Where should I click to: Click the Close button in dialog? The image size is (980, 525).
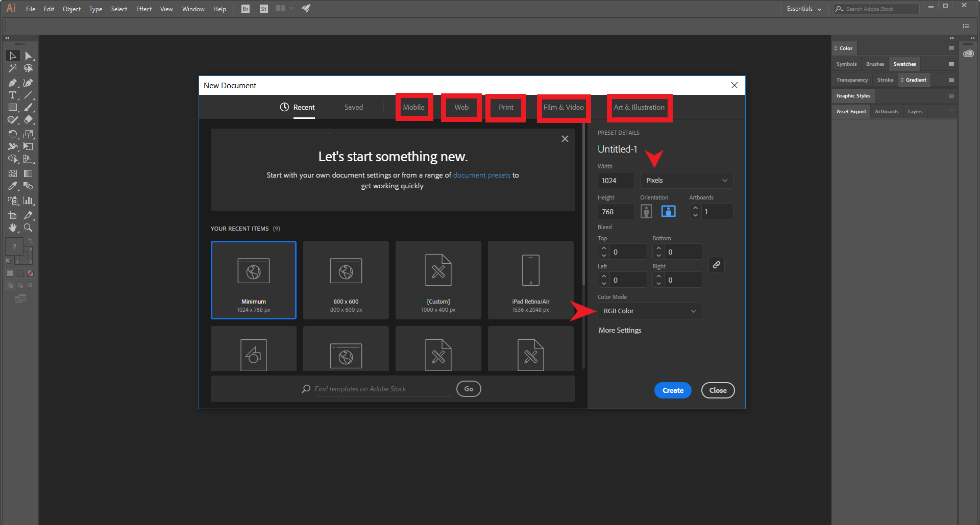coord(718,390)
